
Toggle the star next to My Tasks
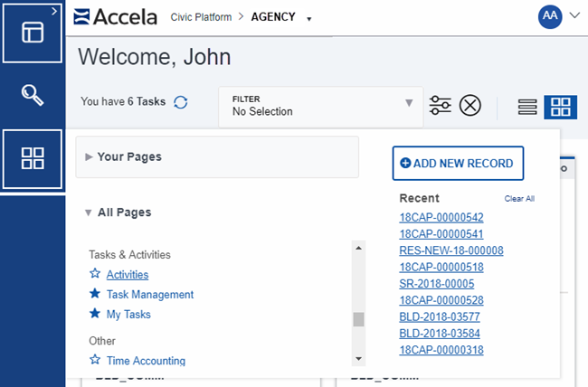coord(95,314)
